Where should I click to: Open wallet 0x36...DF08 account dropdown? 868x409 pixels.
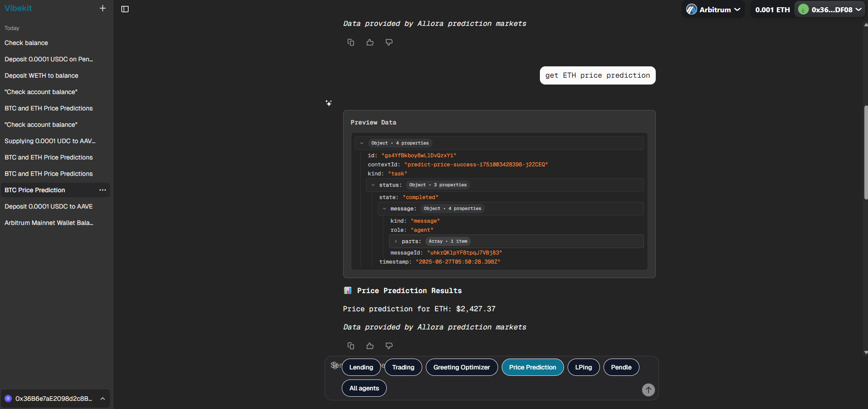(830, 9)
